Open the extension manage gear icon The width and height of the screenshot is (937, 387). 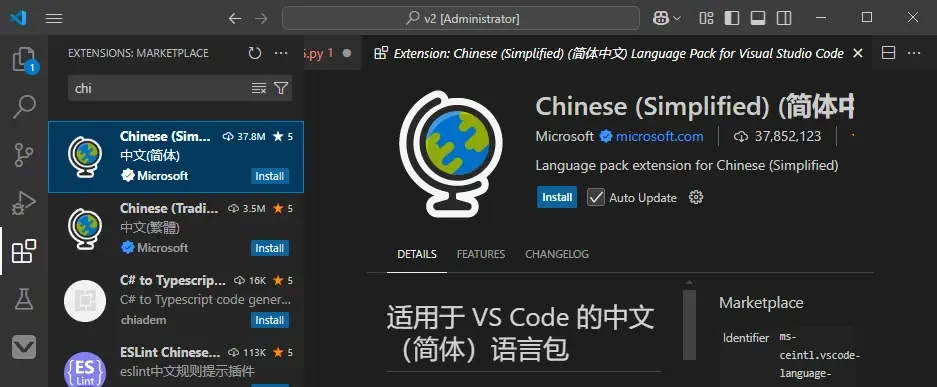(696, 197)
